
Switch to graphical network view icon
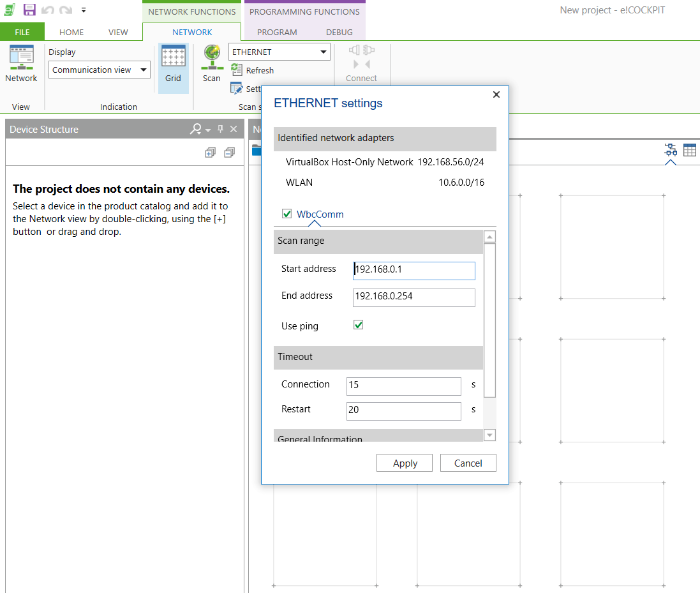point(671,150)
